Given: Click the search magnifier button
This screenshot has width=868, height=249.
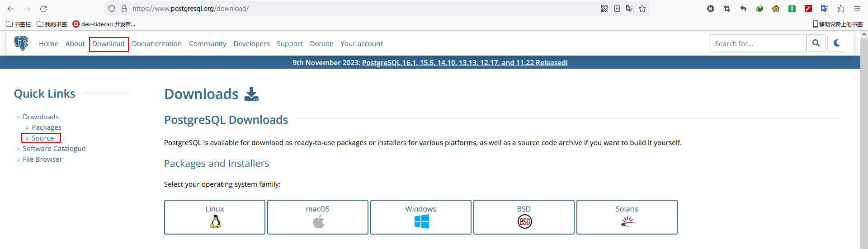Looking at the screenshot, I should pos(816,43).
